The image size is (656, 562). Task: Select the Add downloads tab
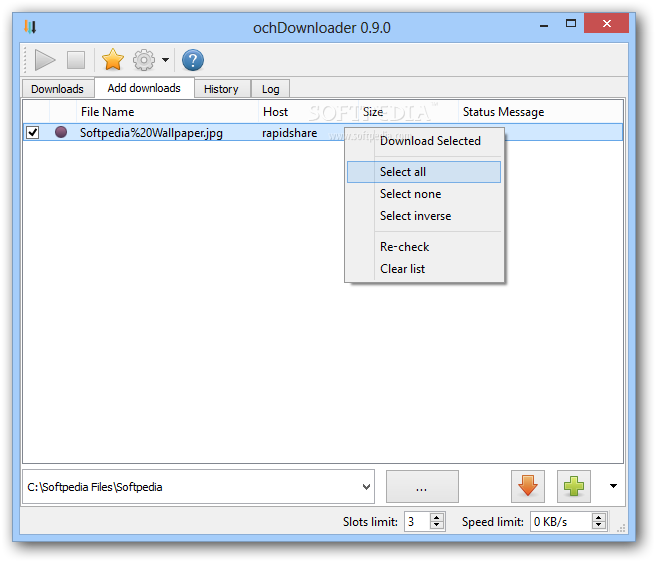point(144,88)
